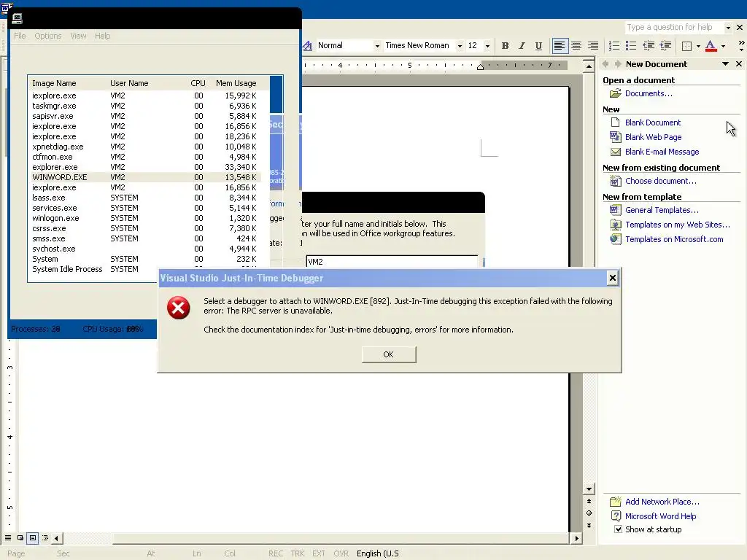747x560 pixels.
Task: Sort processes by Mem Usage column
Action: [236, 83]
